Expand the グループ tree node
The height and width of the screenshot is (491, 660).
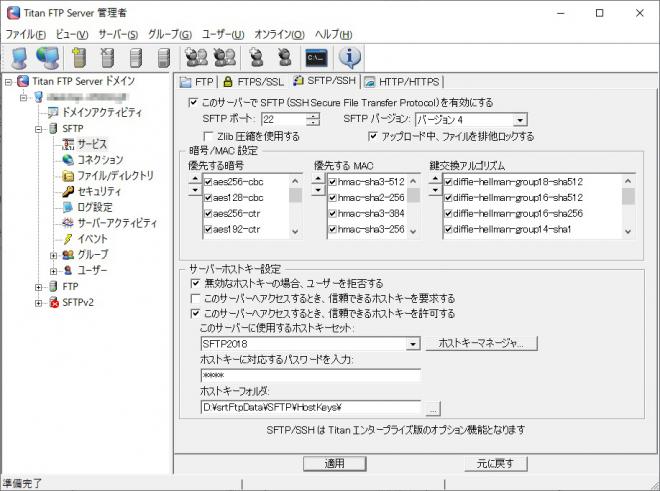coord(53,255)
